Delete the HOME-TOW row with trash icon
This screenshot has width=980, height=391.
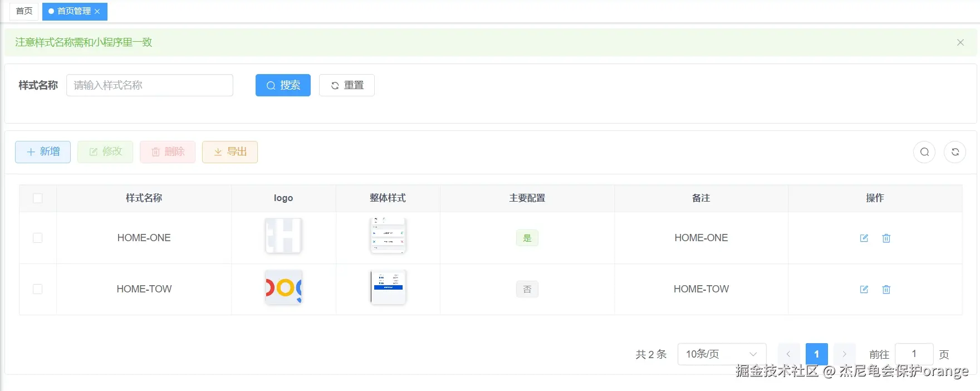point(886,289)
